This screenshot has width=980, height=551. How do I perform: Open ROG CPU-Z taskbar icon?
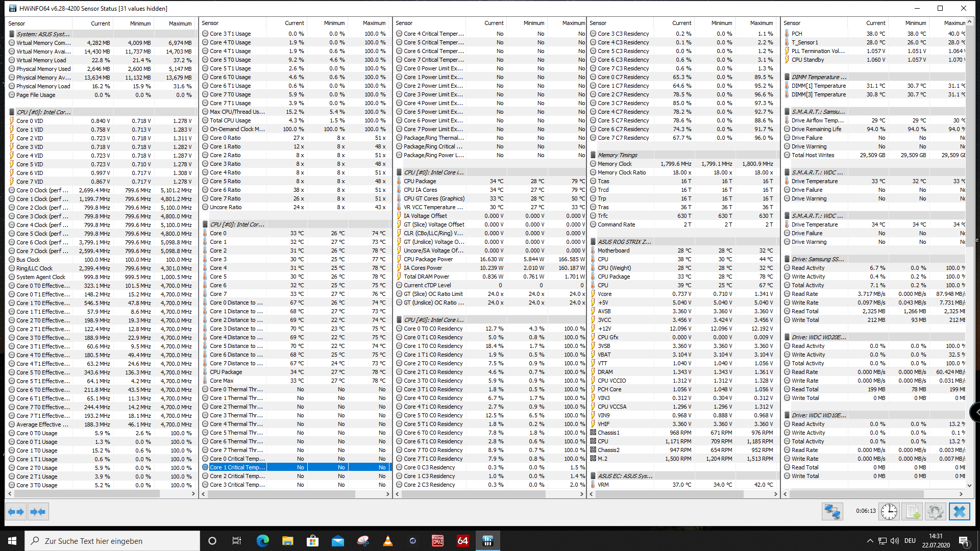tap(437, 541)
